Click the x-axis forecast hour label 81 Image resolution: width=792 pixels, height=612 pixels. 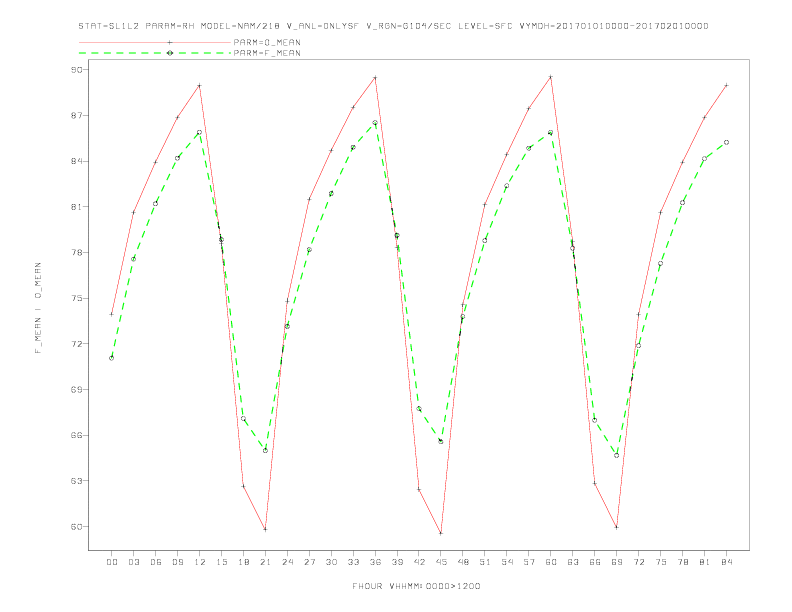tap(705, 562)
